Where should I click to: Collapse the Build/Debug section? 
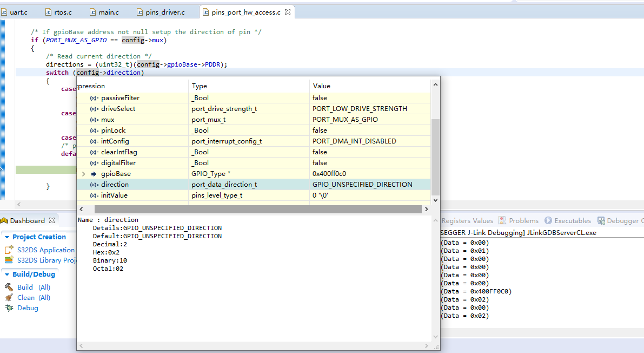click(8, 274)
